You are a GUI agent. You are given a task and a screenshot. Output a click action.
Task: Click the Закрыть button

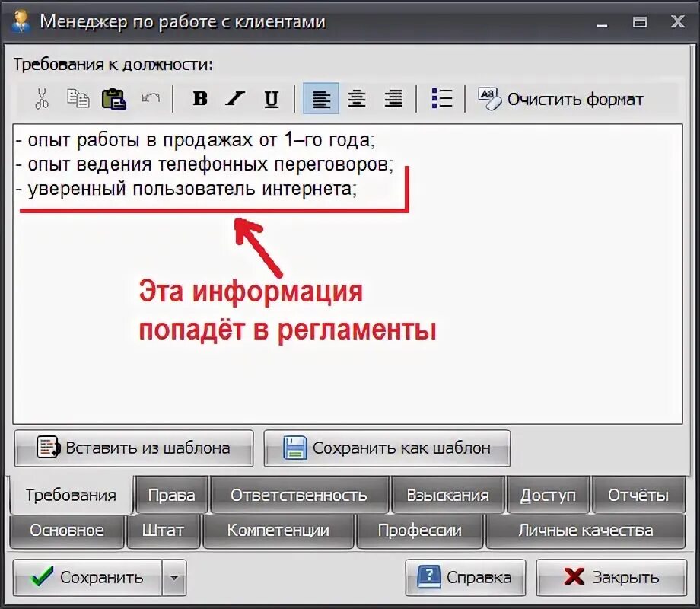point(611,577)
